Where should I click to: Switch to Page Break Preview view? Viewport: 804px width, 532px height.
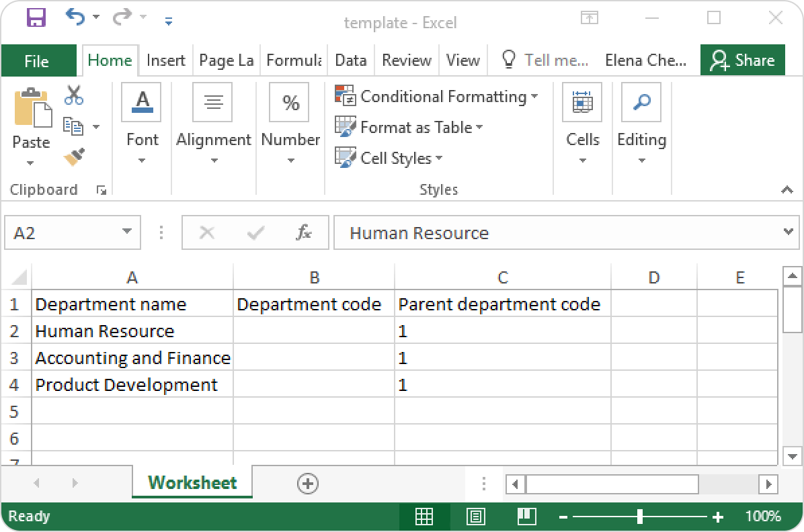coord(527,517)
